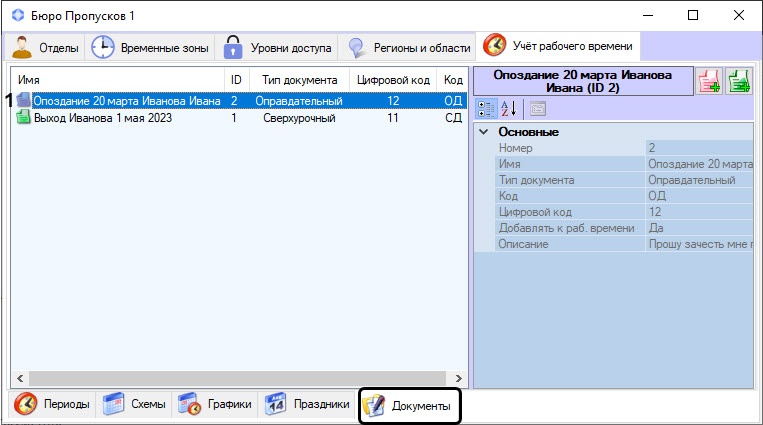This screenshot has width=763, height=425.
Task: Switch to Графики bottom tab
Action: (215, 405)
